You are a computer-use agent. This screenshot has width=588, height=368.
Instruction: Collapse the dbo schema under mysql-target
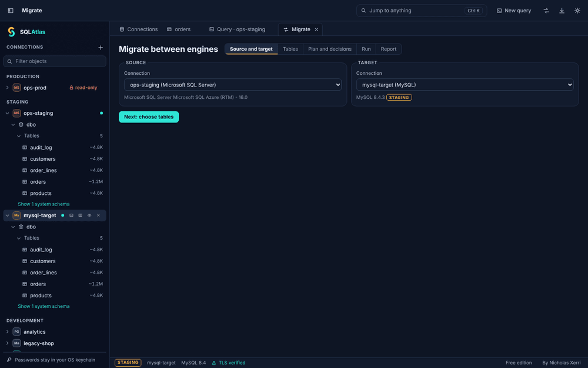(x=13, y=227)
